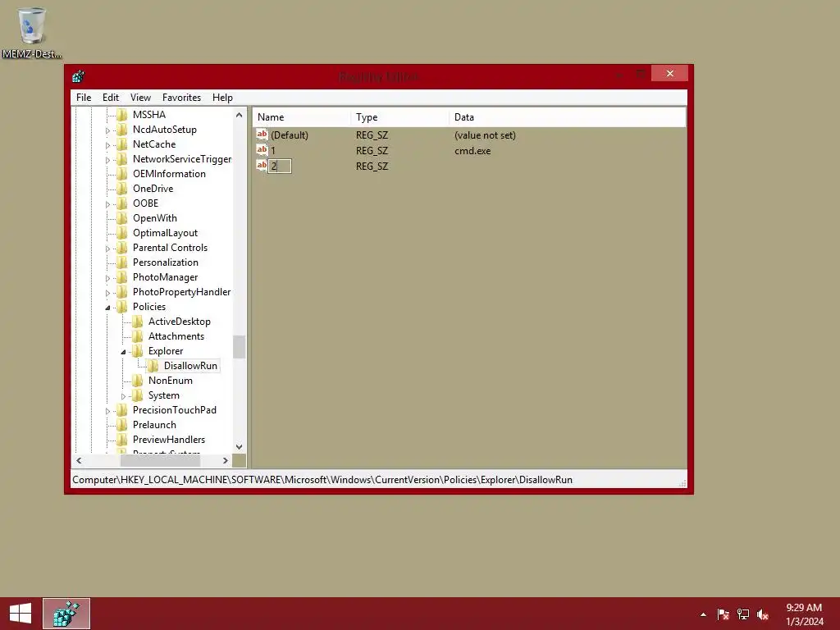Expand the NetworkServiceTrigger key
The image size is (840, 630).
pyautogui.click(x=107, y=160)
